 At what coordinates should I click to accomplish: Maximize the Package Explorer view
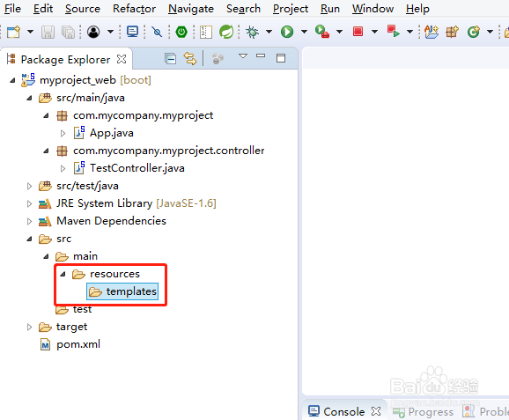coord(281,58)
